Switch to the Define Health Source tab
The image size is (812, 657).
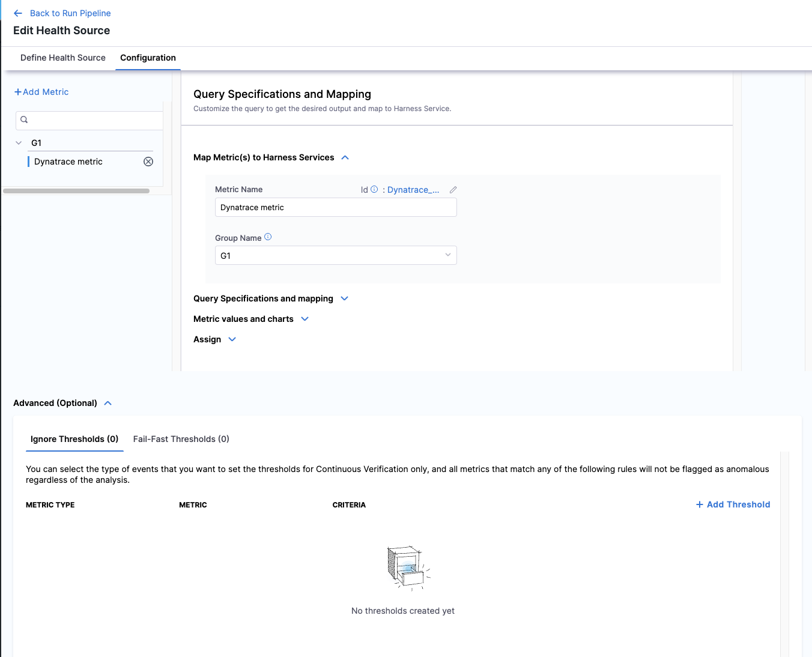click(x=62, y=58)
